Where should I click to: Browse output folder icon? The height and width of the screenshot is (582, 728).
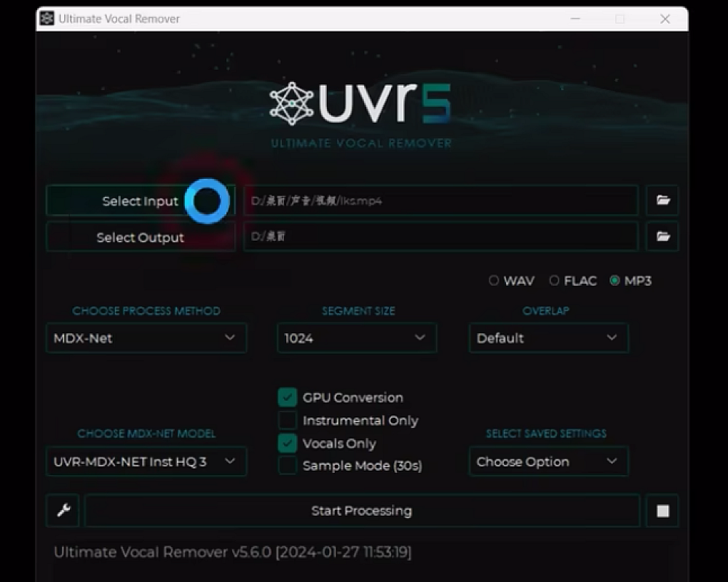[x=662, y=236]
